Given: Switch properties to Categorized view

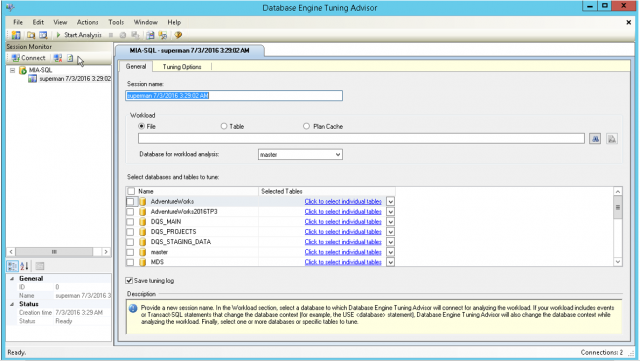Looking at the screenshot, I should click(x=12, y=266).
